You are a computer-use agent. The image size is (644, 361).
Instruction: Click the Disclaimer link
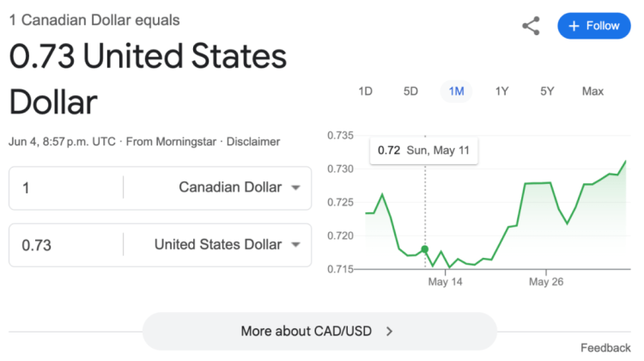(x=252, y=141)
